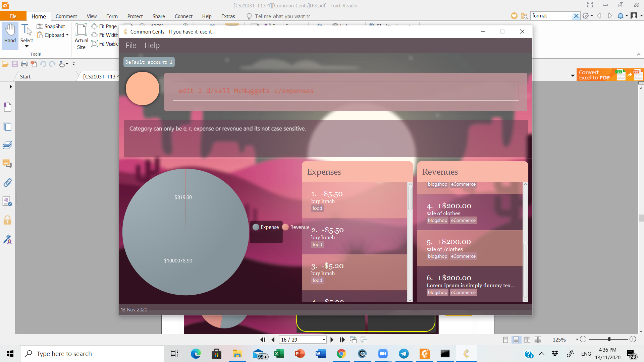
Task: Open Help menu in Common Cents
Action: point(152,45)
